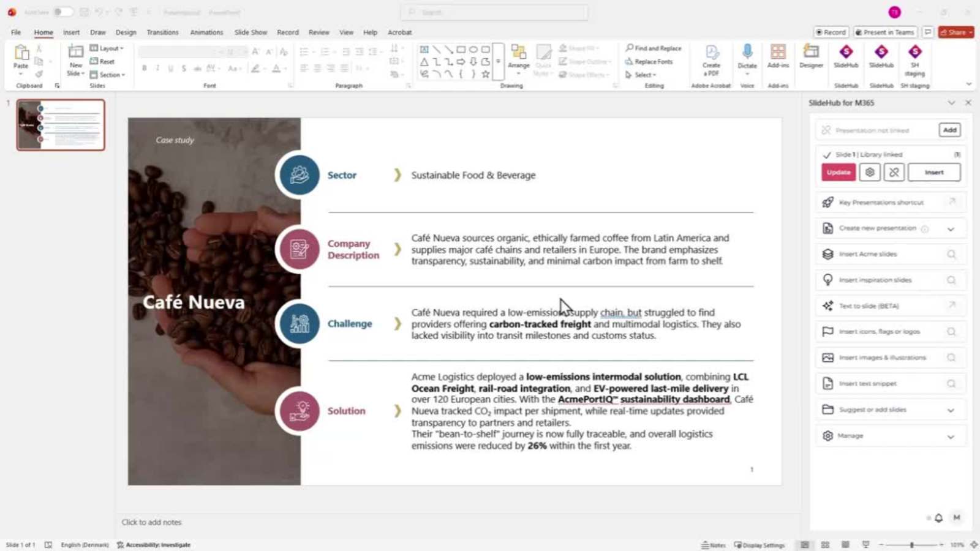980x551 pixels.
Task: Open the Animations ribbon tab
Action: click(206, 32)
